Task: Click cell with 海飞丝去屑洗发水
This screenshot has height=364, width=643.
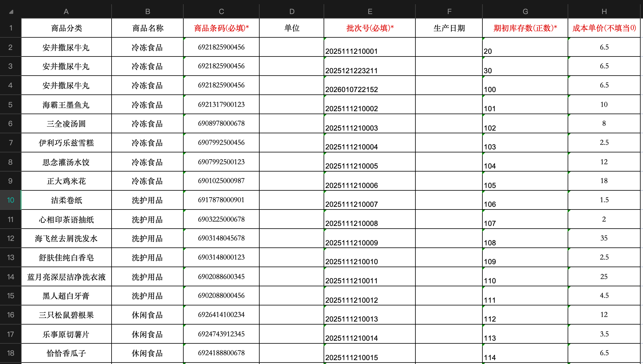Action: click(66, 238)
